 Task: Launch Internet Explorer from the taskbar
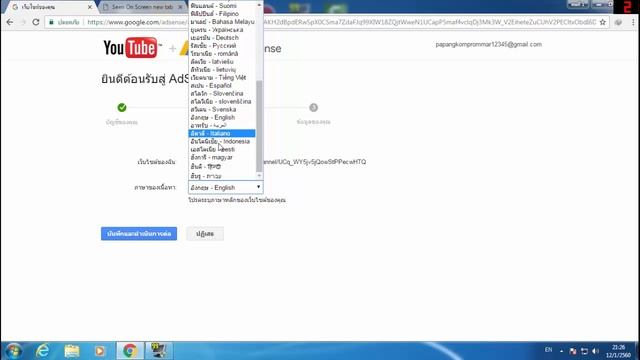click(42, 351)
